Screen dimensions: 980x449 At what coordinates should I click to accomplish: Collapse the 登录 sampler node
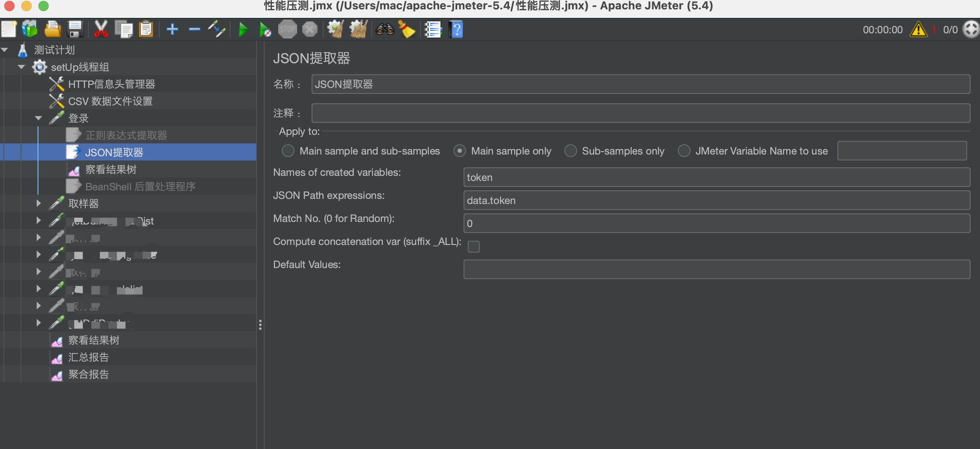coord(38,118)
